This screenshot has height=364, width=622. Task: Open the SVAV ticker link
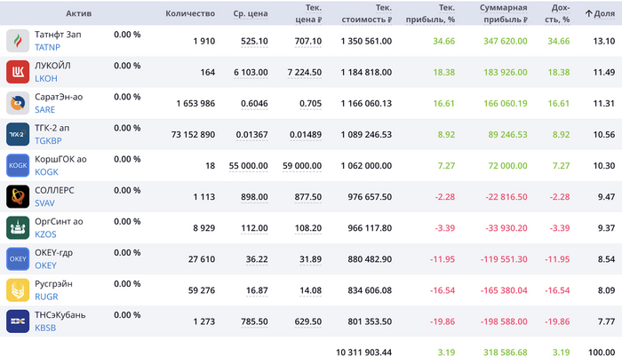tap(44, 202)
